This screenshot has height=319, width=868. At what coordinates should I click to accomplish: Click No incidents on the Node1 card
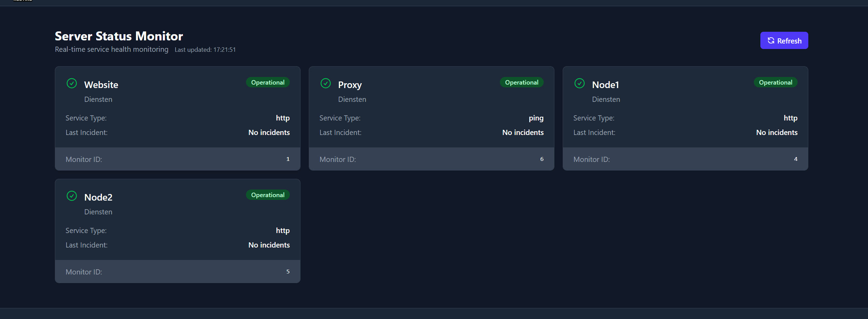tap(777, 133)
